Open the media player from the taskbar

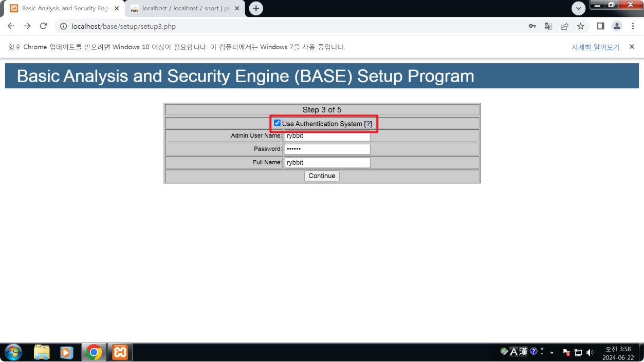[x=66, y=352]
